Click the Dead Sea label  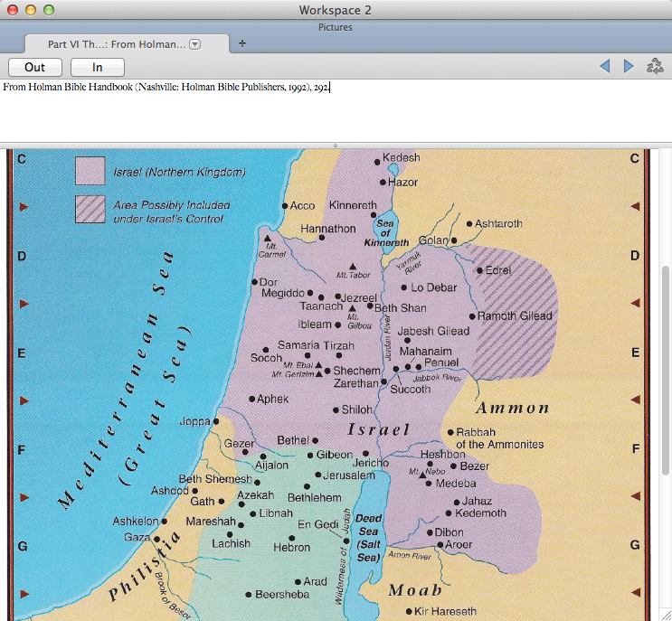[x=369, y=538]
